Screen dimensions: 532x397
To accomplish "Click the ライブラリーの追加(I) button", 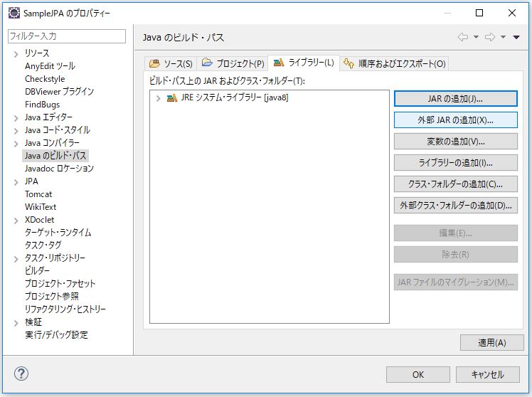I will point(455,163).
